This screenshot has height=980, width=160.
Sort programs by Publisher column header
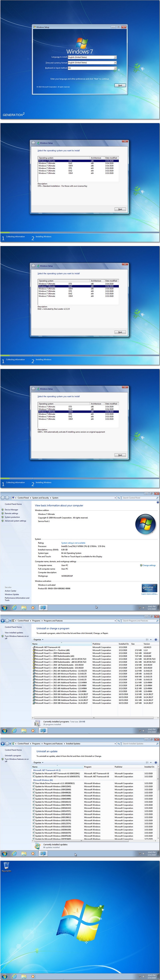(105, 644)
